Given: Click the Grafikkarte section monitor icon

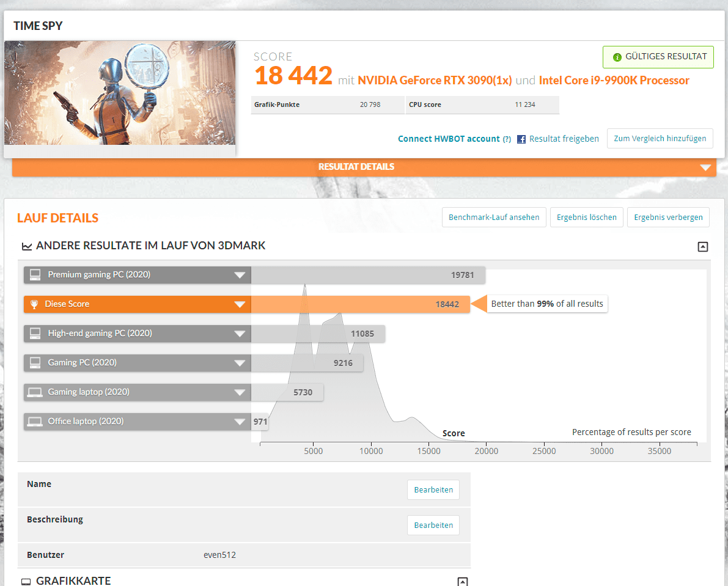Looking at the screenshot, I should tap(26, 581).
